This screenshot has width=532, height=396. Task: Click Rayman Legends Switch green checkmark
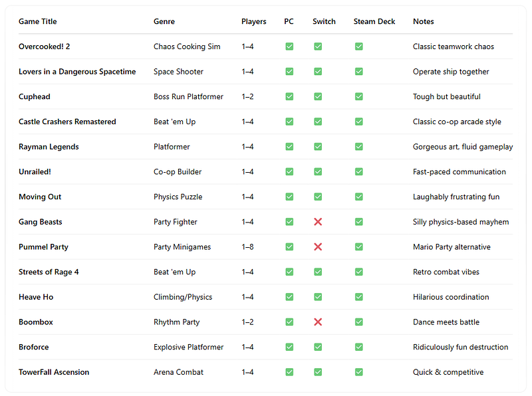[x=318, y=147]
